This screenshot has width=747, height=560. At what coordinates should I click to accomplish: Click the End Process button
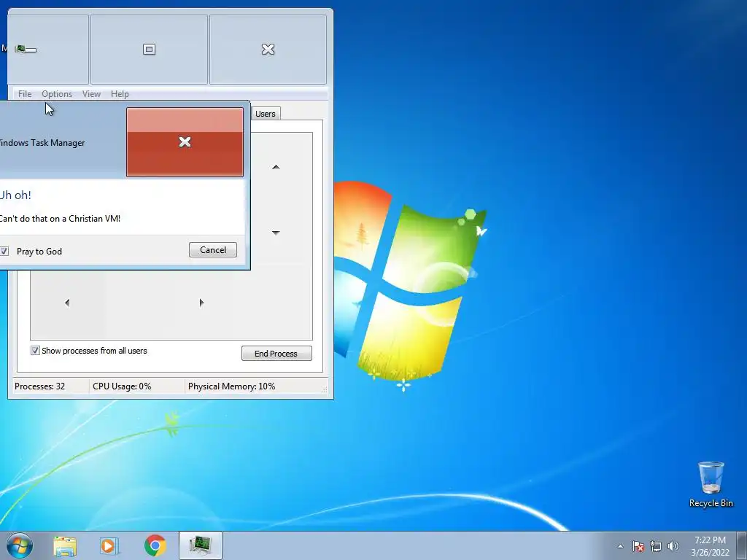coord(276,354)
